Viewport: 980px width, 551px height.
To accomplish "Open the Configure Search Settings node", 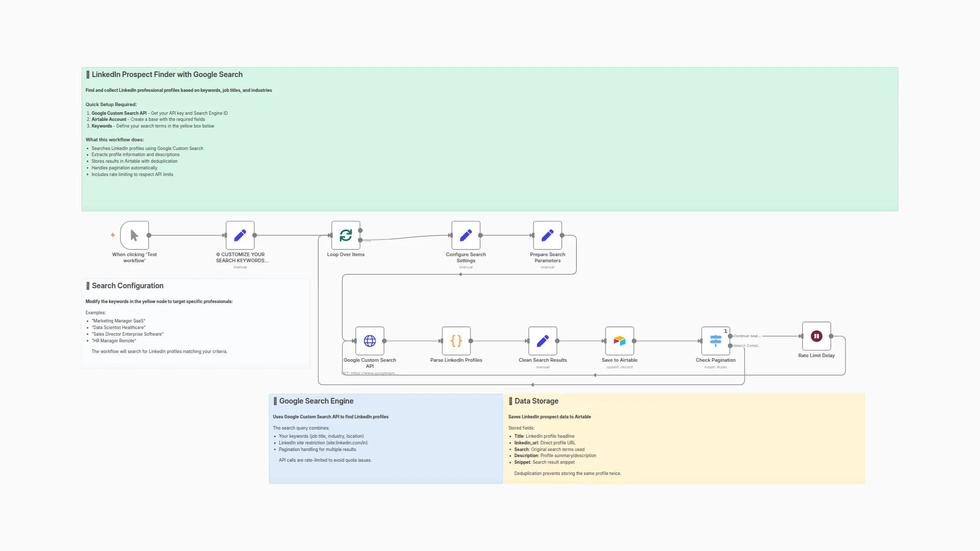I will pos(465,235).
